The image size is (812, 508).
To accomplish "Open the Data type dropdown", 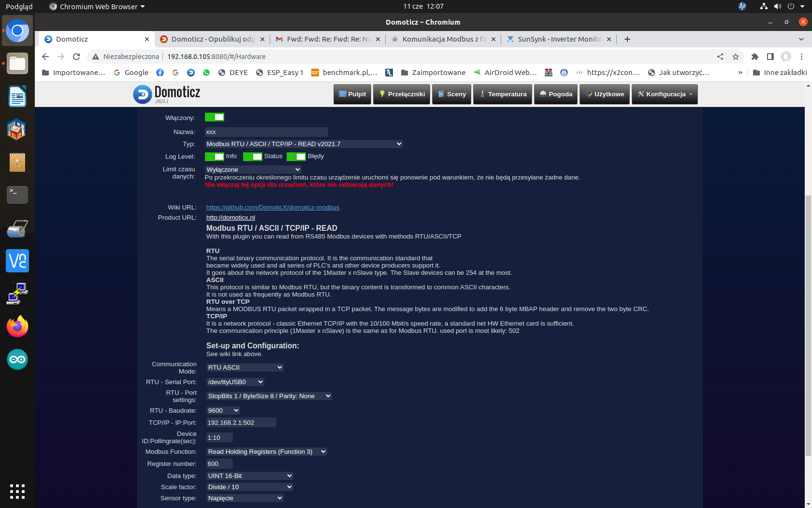I will tap(249, 476).
